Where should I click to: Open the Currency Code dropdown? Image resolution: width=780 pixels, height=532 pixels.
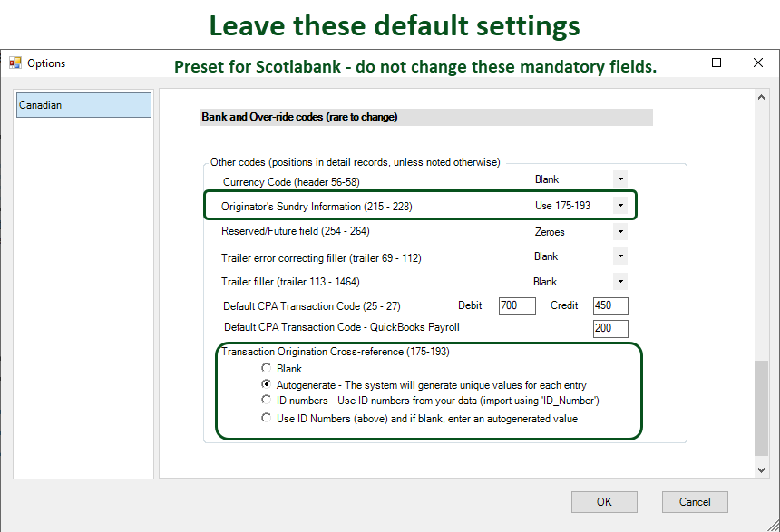619,179
